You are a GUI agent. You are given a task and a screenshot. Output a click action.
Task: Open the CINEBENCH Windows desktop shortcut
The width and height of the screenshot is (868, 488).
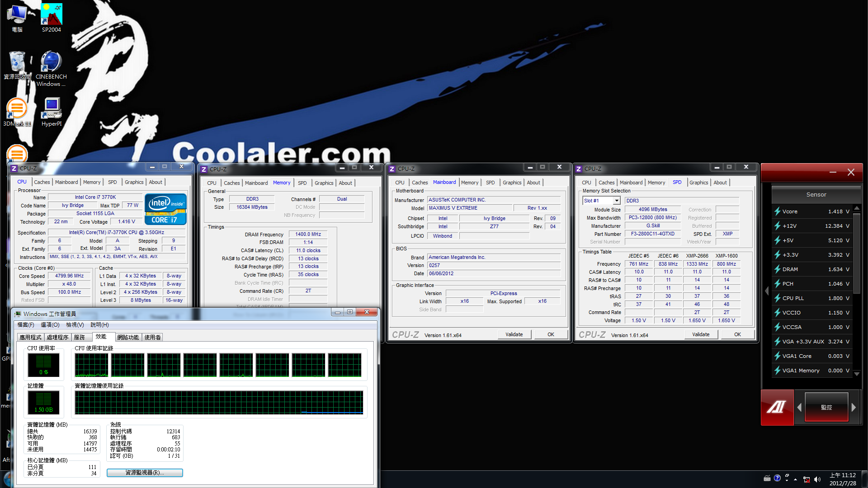[x=51, y=69]
